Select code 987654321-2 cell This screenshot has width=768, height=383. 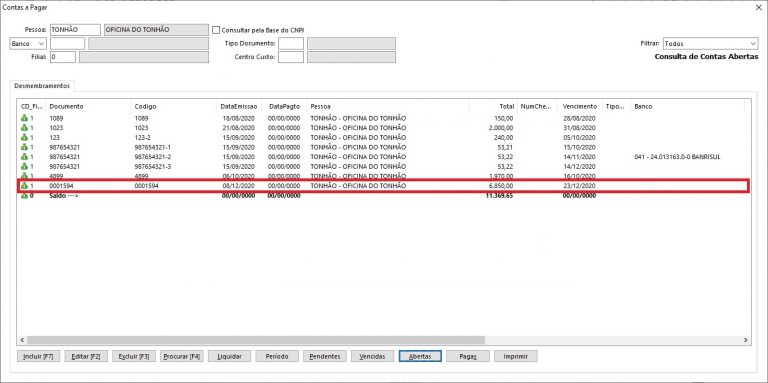click(152, 157)
